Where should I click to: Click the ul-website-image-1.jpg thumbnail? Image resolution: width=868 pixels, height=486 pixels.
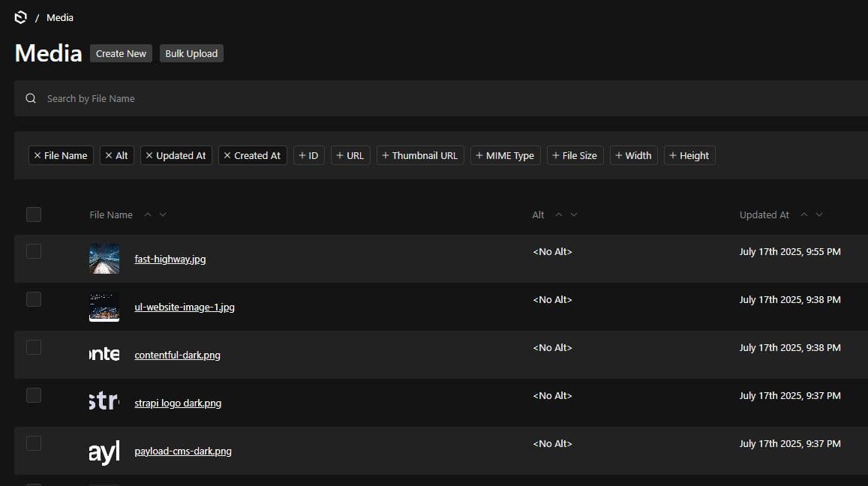point(104,307)
